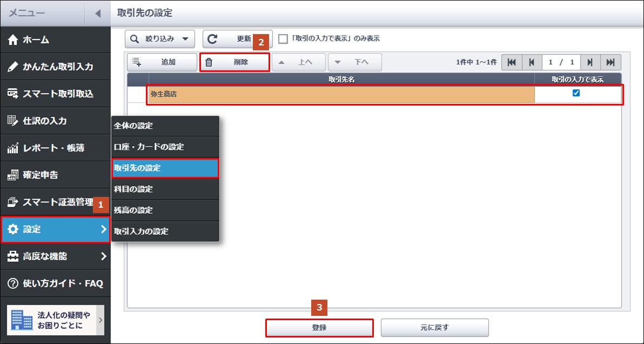Uncheck 取引の入力で表示 for 弥生商店

[x=576, y=93]
